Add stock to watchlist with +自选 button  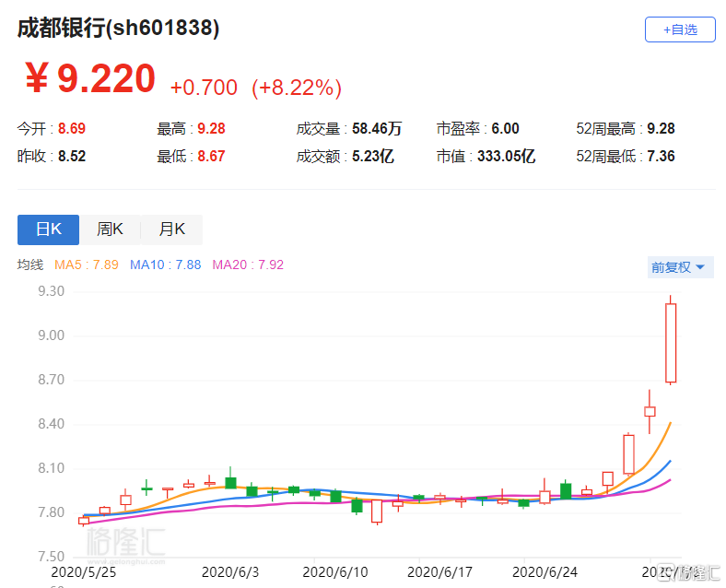coord(680,29)
